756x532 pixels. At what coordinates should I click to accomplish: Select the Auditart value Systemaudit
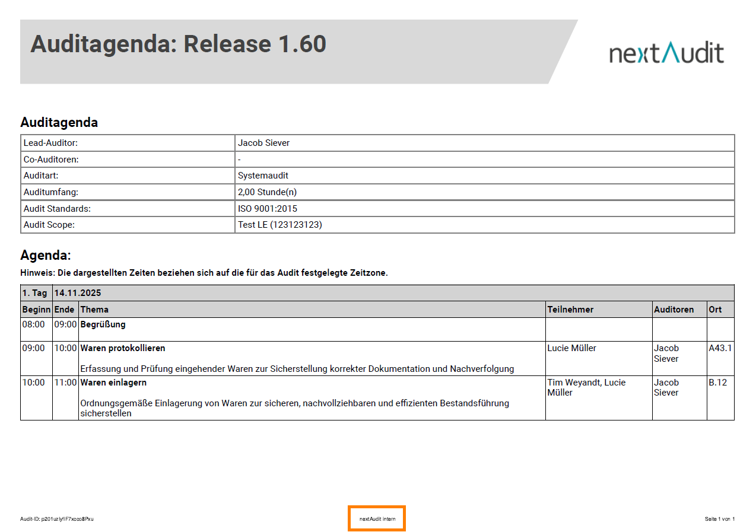tap(263, 176)
